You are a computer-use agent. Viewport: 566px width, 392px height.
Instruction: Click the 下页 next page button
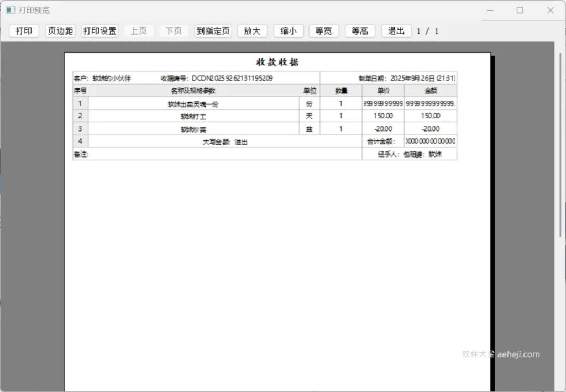pos(173,31)
